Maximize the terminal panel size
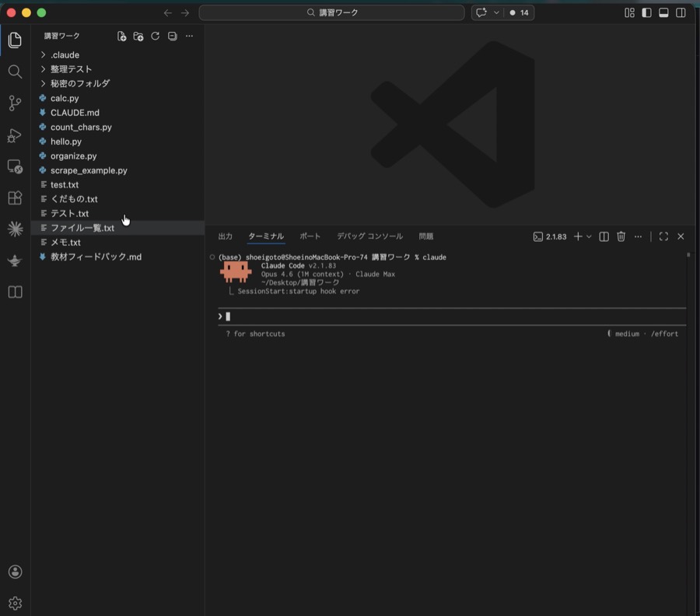This screenshot has height=616, width=700. tap(663, 236)
